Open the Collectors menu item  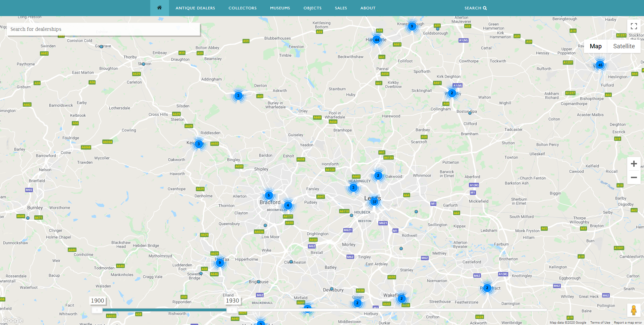242,8
